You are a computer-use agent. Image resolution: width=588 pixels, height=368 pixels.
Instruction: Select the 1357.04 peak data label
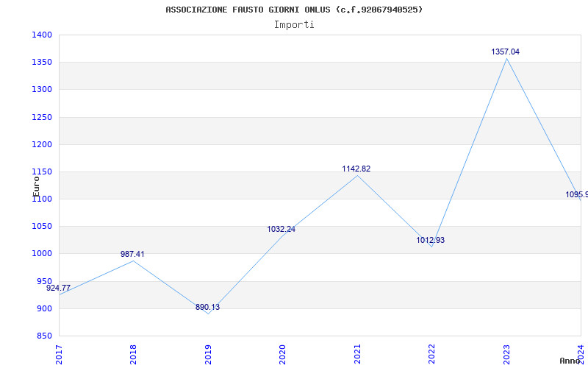pyautogui.click(x=506, y=52)
